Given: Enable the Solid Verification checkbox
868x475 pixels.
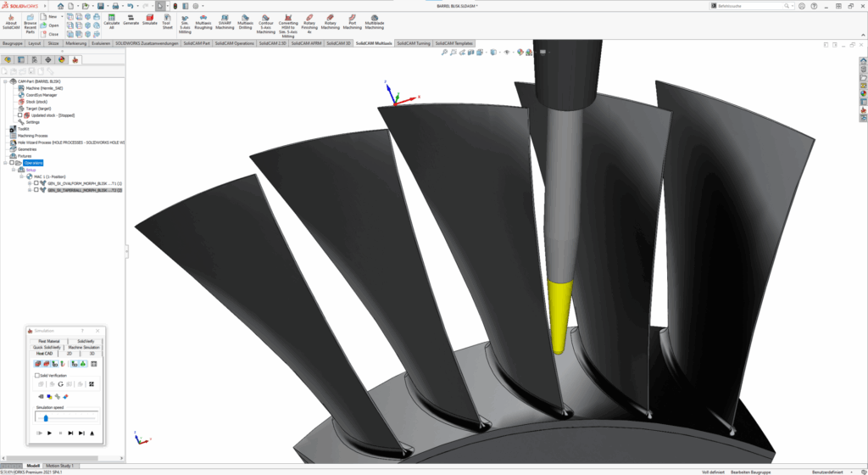Looking at the screenshot, I should (x=37, y=375).
